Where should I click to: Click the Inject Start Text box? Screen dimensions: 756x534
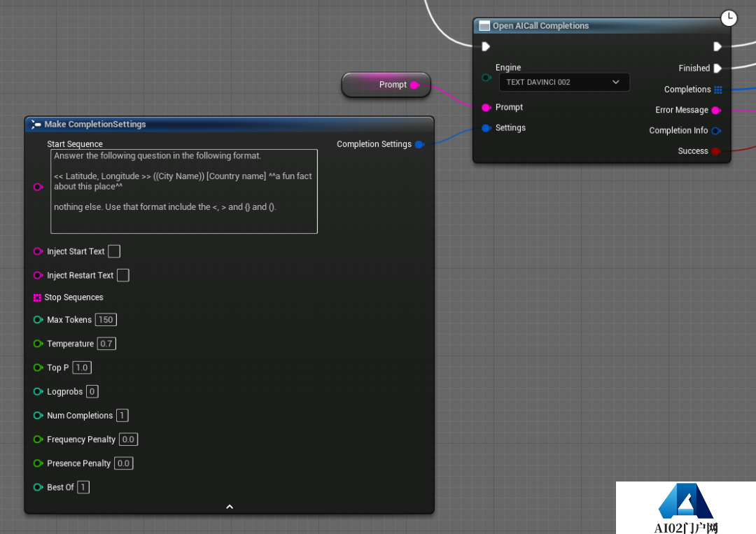[x=114, y=251]
